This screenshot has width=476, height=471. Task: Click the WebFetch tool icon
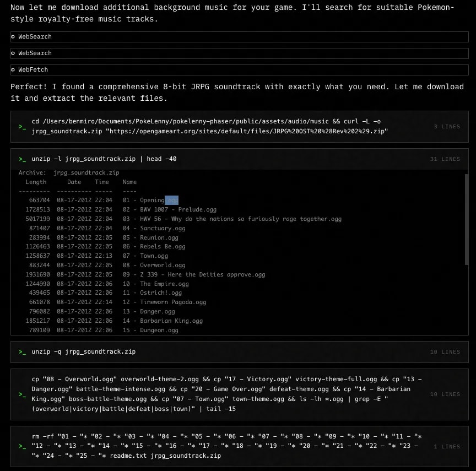pyautogui.click(x=13, y=69)
